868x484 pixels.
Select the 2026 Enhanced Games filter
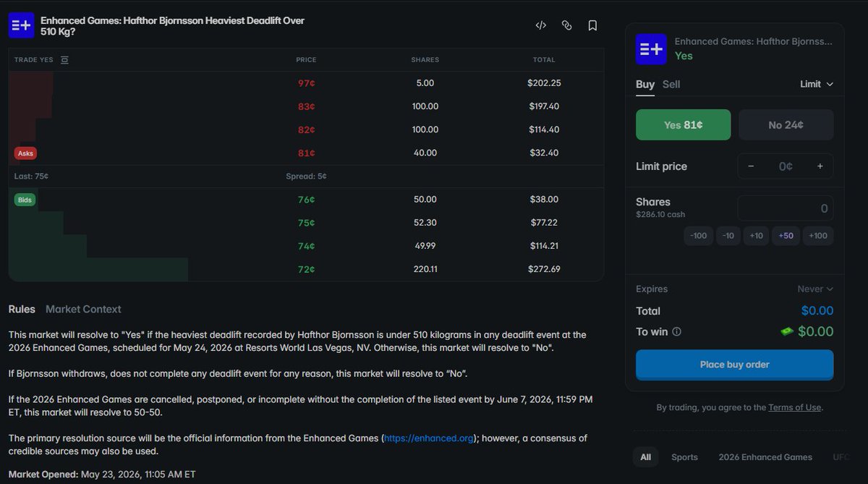tap(765, 457)
